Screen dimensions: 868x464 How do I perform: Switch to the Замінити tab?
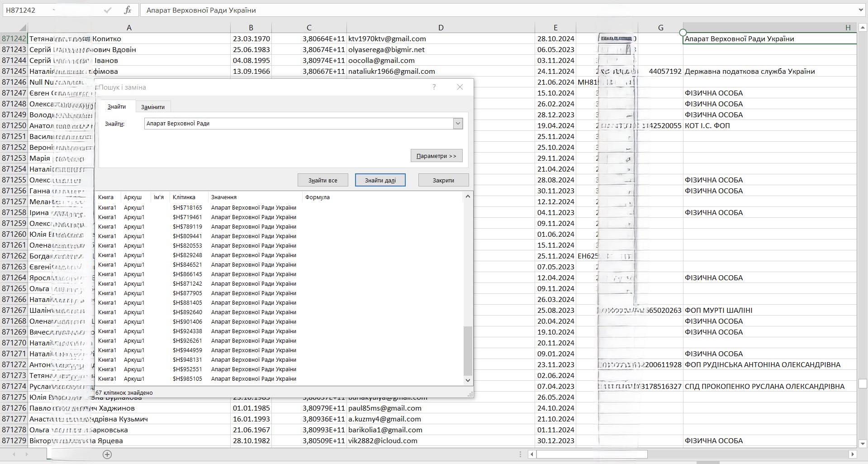(x=153, y=107)
